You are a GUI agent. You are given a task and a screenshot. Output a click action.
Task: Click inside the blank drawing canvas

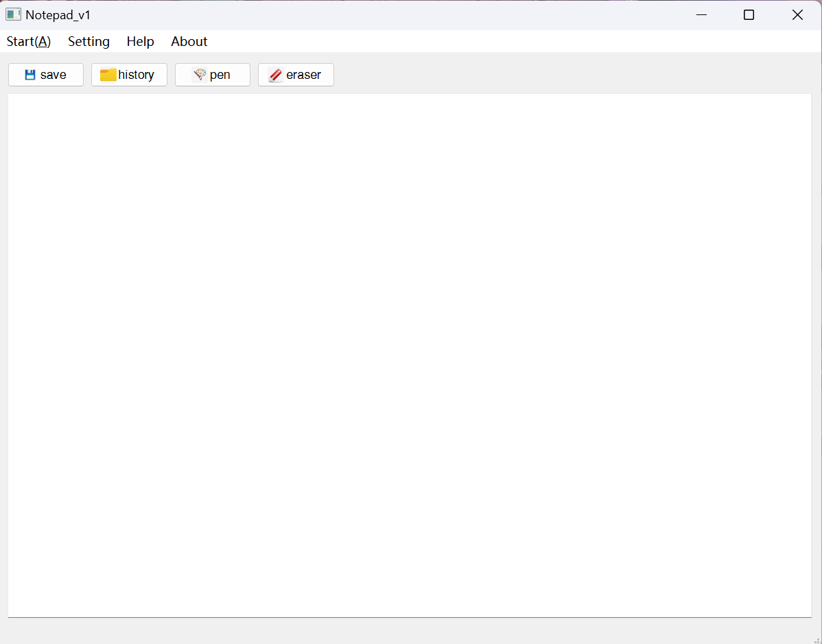pyautogui.click(x=410, y=355)
